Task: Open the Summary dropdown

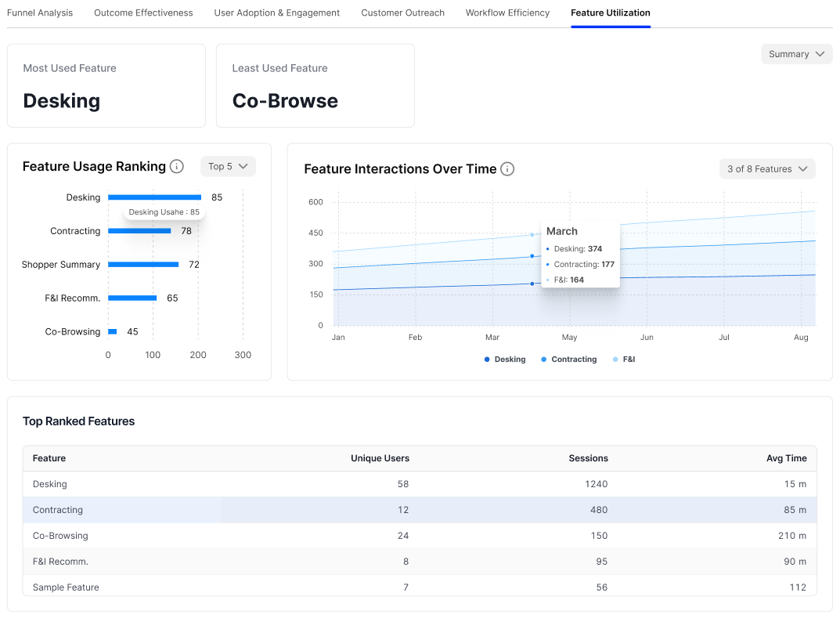Action: pyautogui.click(x=797, y=54)
